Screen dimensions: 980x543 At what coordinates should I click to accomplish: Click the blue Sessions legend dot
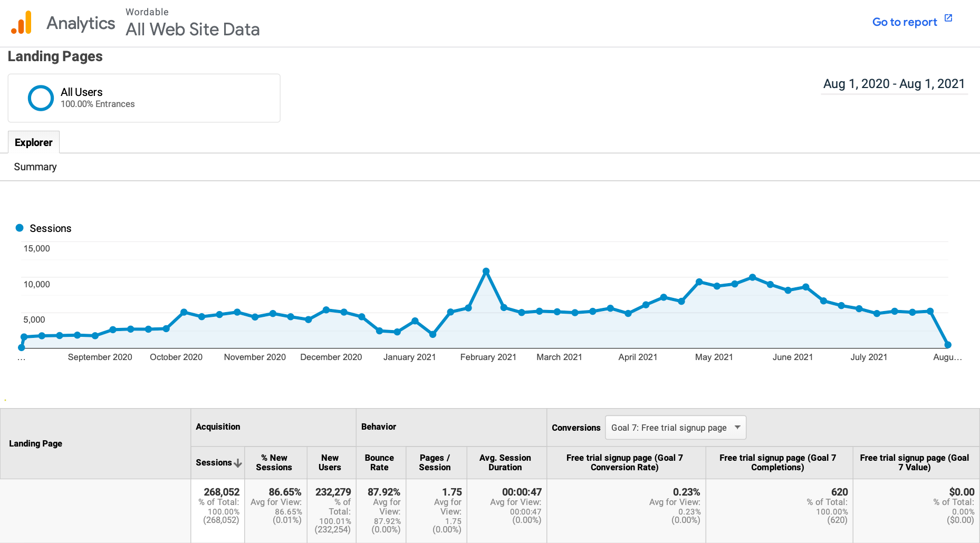point(20,228)
